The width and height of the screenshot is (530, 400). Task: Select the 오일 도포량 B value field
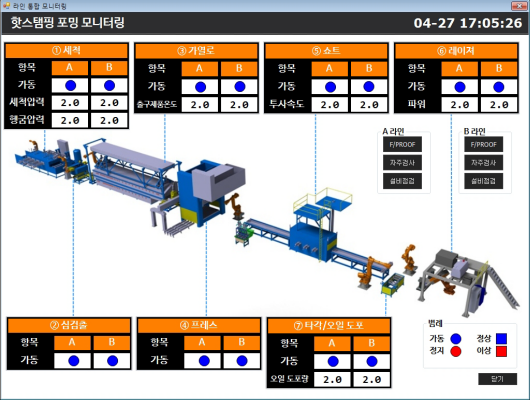pyautogui.click(x=372, y=379)
